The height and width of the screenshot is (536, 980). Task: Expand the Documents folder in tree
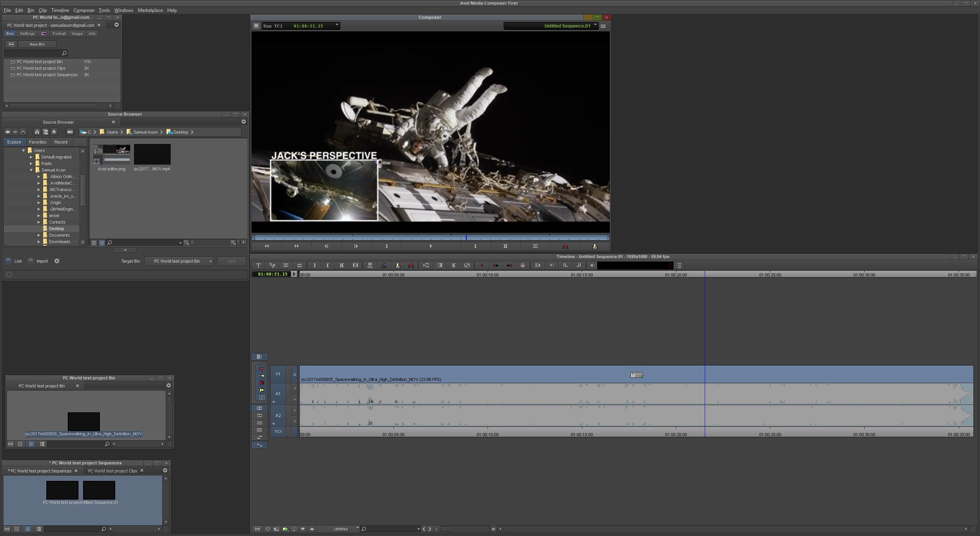point(39,235)
